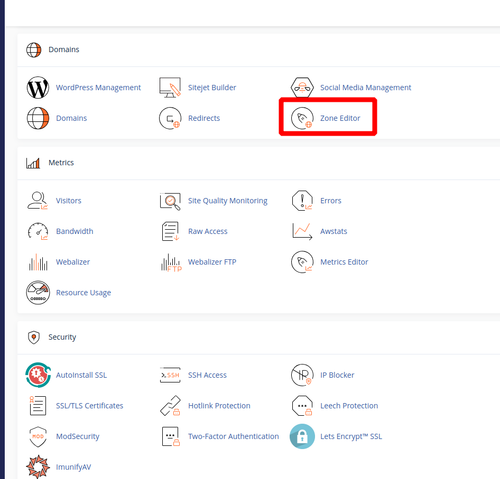Open the Social Media Management icon
The width and height of the screenshot is (500, 479).
coord(302,88)
